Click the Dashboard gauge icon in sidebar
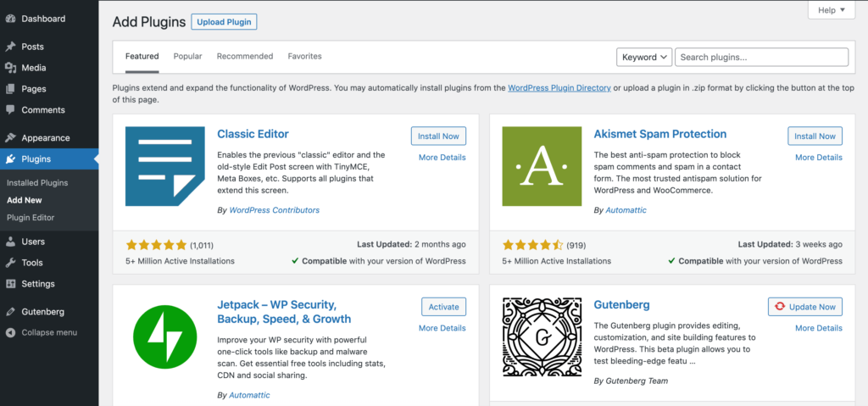868x406 pixels. (10, 19)
